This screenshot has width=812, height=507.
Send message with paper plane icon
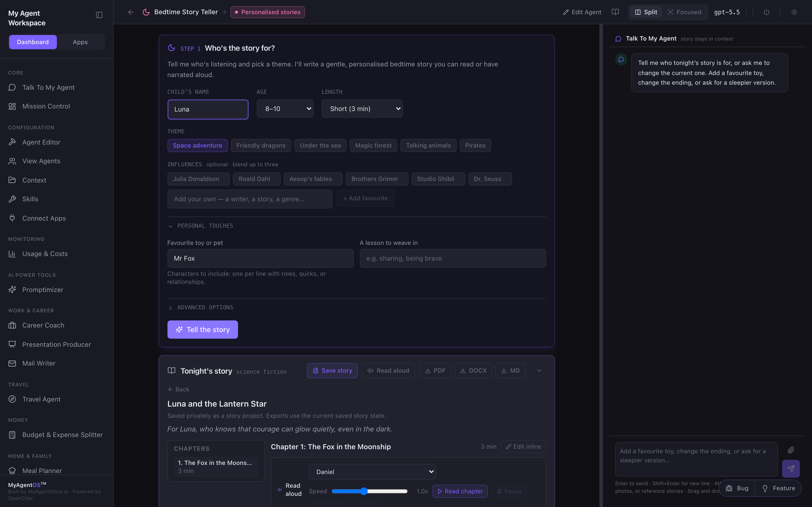[790, 468]
